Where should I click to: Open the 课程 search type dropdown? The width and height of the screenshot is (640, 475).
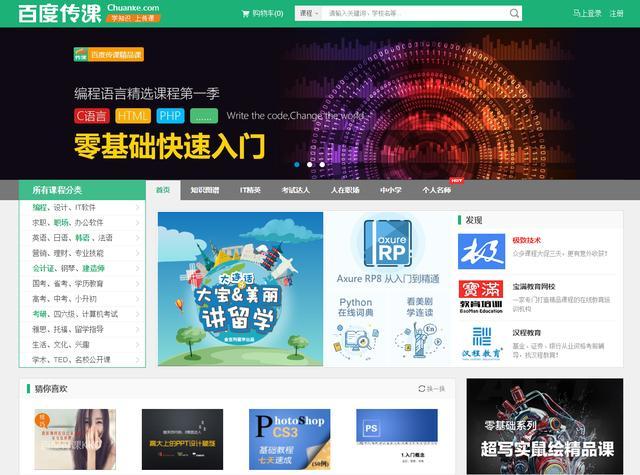(x=309, y=13)
